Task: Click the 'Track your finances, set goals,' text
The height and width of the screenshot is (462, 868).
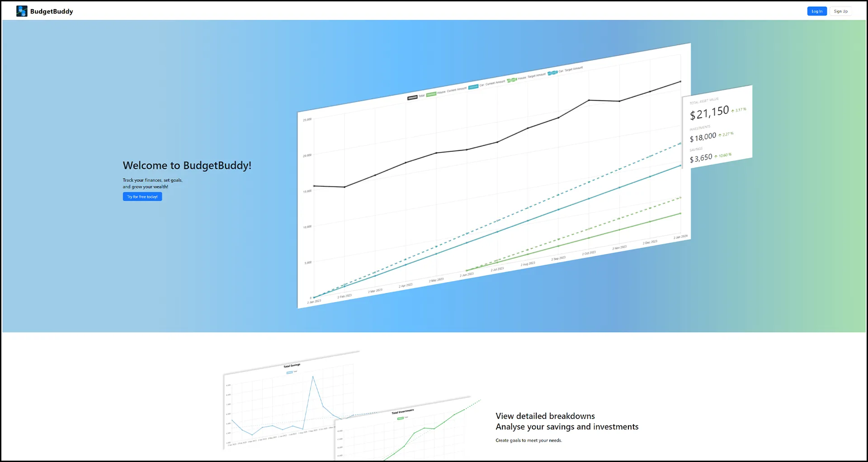Action: [x=153, y=180]
